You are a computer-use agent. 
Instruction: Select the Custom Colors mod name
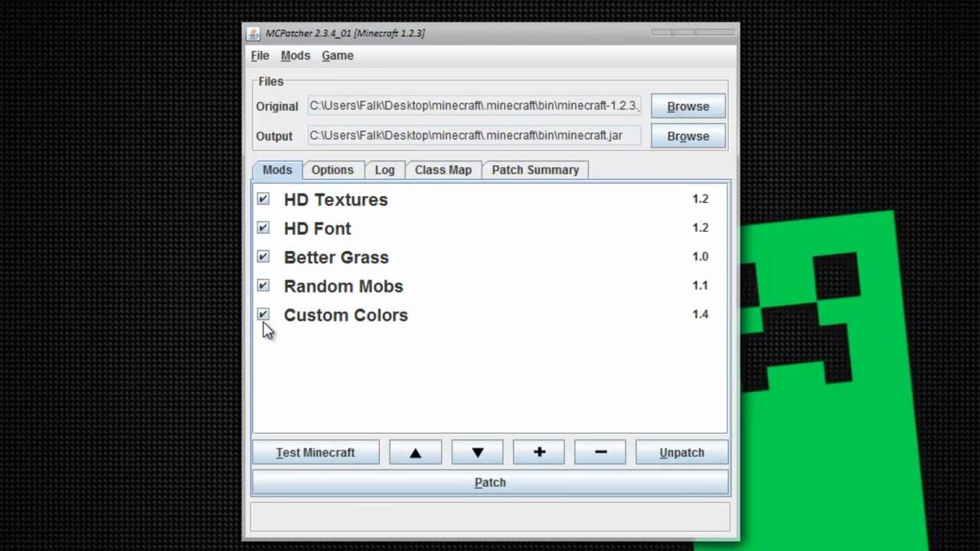tap(346, 315)
